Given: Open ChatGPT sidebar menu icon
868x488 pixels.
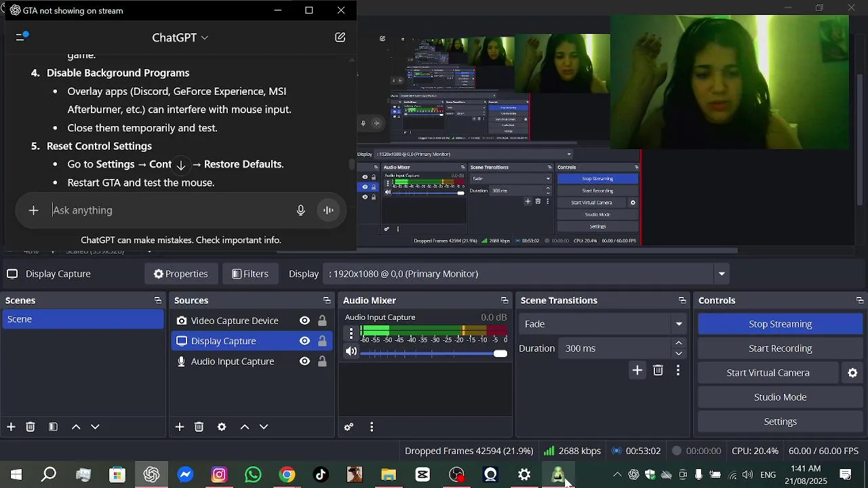Looking at the screenshot, I should tap(22, 37).
